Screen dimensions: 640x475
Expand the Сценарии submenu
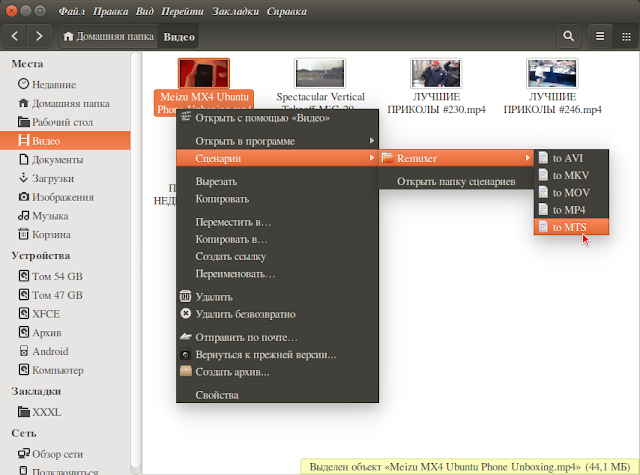(x=278, y=158)
